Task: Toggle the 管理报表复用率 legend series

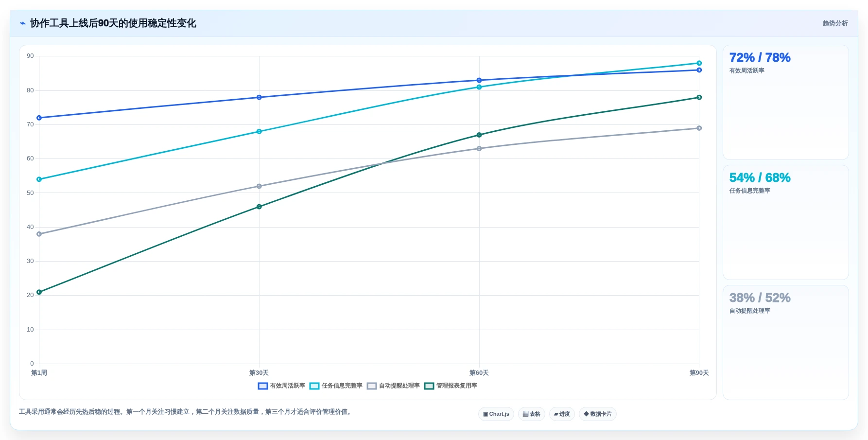Action: tap(451, 386)
